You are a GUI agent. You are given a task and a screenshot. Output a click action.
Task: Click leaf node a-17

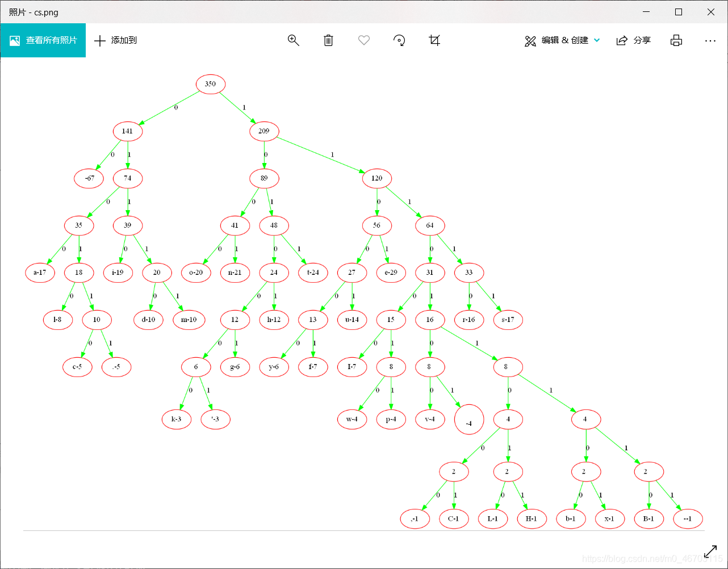click(40, 273)
